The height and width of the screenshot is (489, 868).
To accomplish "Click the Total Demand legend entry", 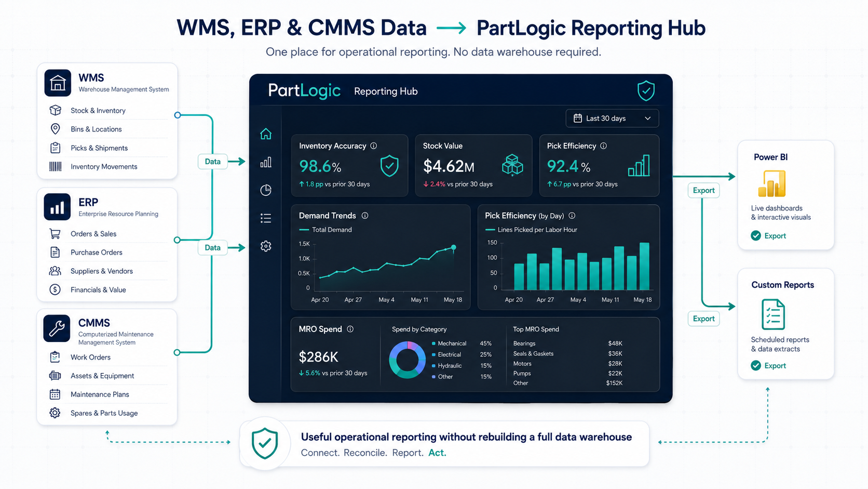I will click(x=325, y=230).
